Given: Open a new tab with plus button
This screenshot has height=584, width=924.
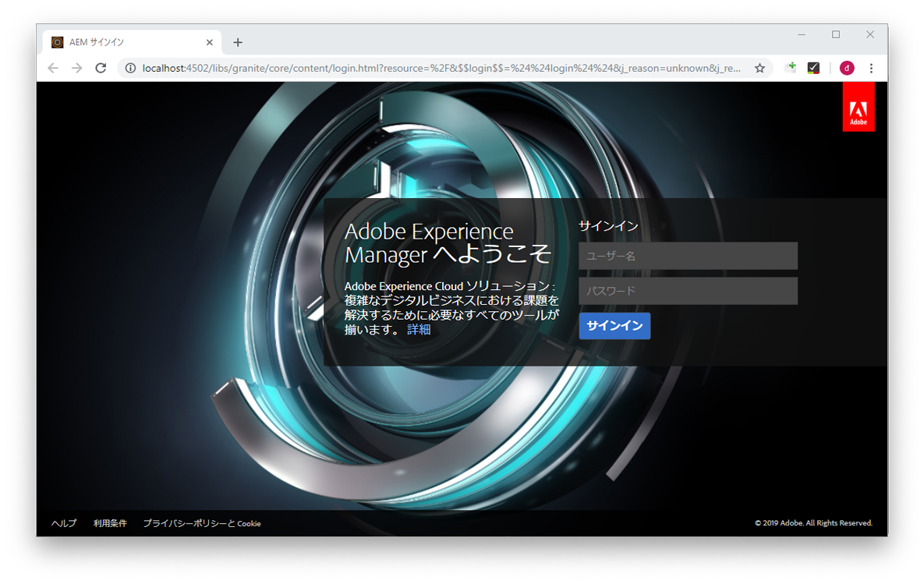Looking at the screenshot, I should [238, 42].
